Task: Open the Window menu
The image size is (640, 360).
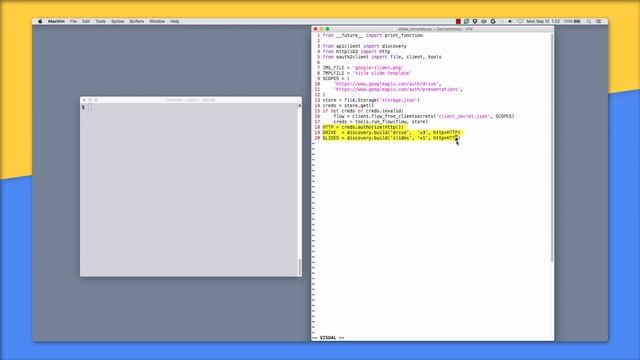Action: coord(157,21)
